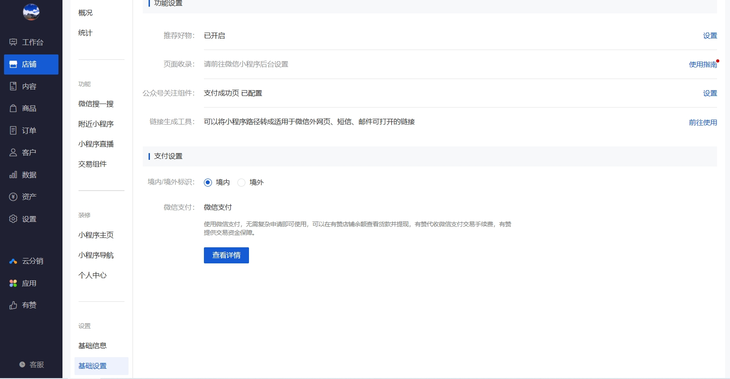The height and width of the screenshot is (379, 730).
Task: Click the 客户 person icon
Action: point(13,153)
